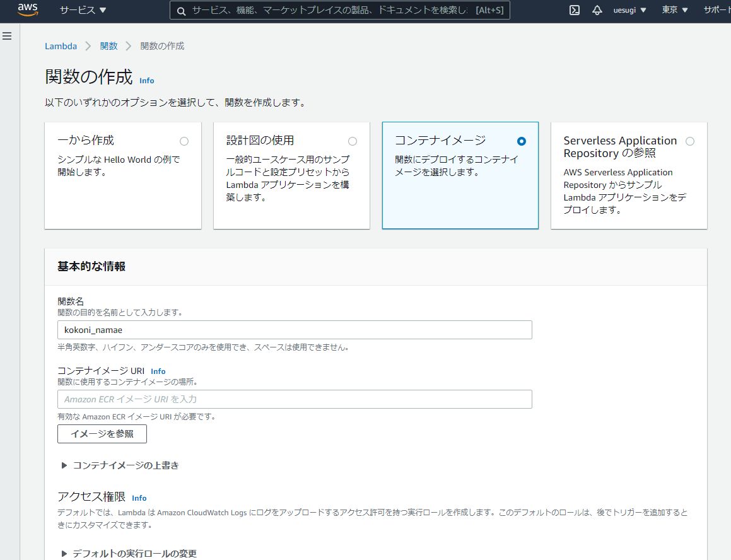Screen dimensions: 731x560
Task: Click the 一から作成 card title
Action: pyautogui.click(x=86, y=141)
